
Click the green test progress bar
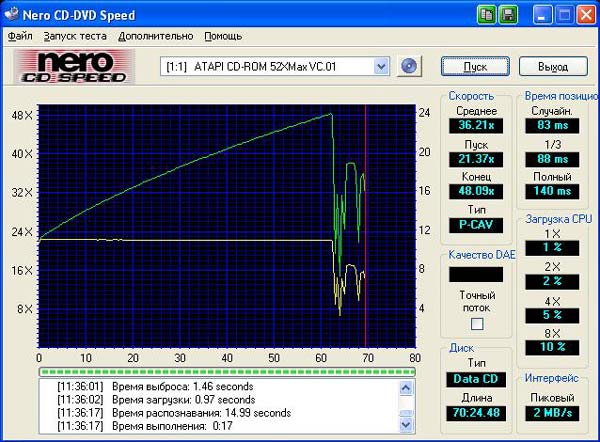225,372
